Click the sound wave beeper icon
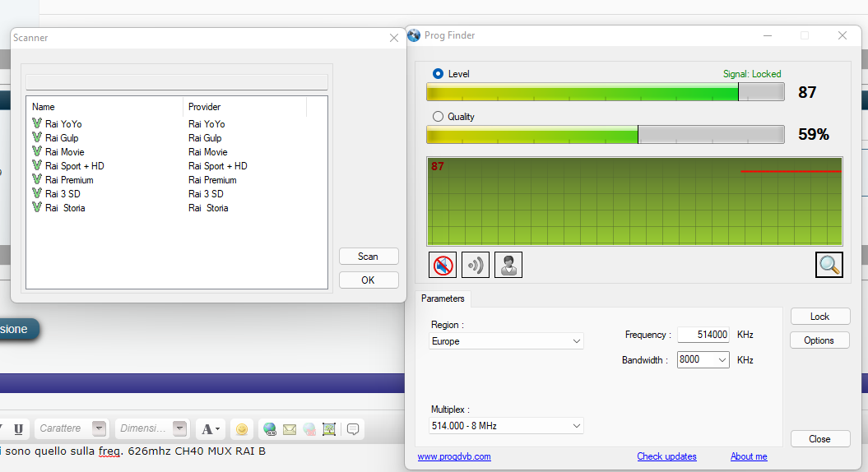This screenshot has height=472, width=868. coord(476,265)
